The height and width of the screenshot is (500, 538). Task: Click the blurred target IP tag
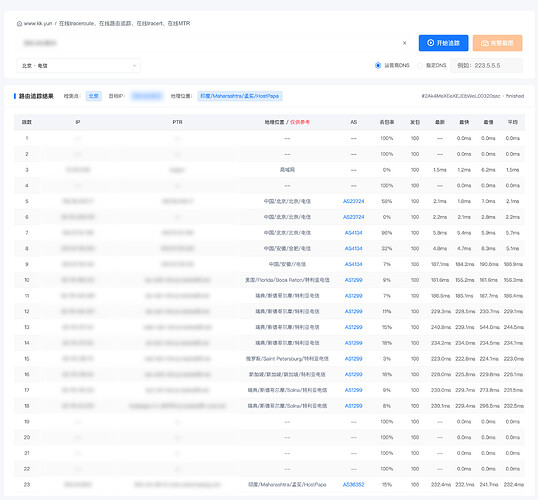[x=147, y=96]
